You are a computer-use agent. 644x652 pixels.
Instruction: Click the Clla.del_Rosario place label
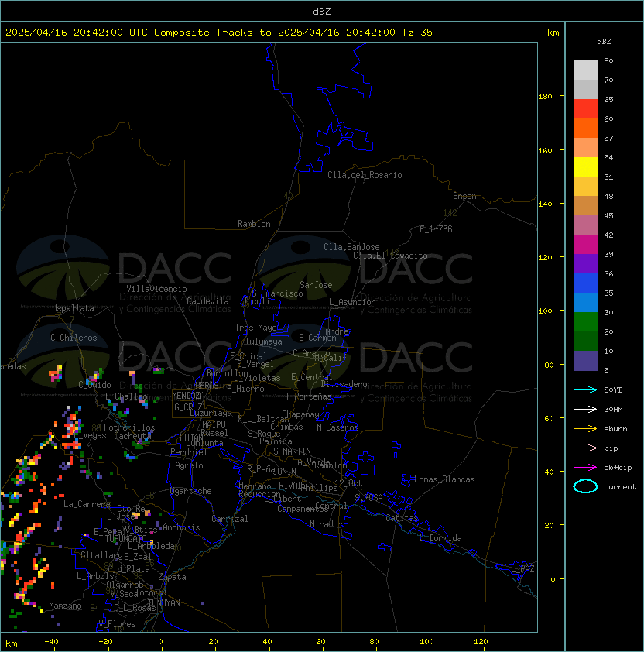(365, 176)
